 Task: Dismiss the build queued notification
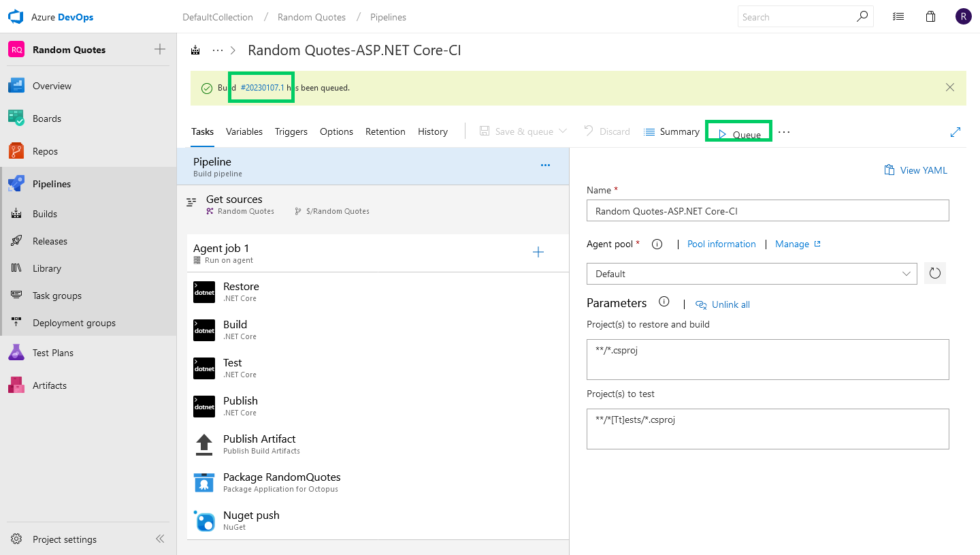click(950, 87)
